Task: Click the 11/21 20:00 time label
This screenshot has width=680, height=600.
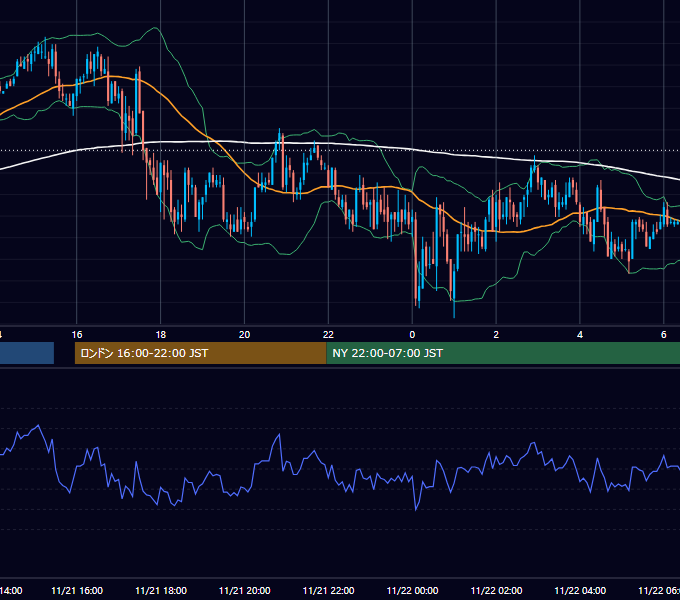Action: (245, 590)
